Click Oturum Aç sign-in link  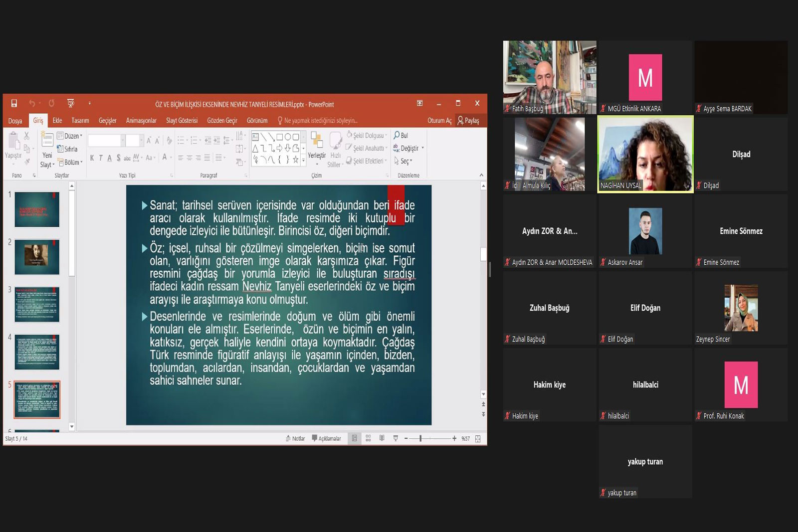tap(439, 121)
